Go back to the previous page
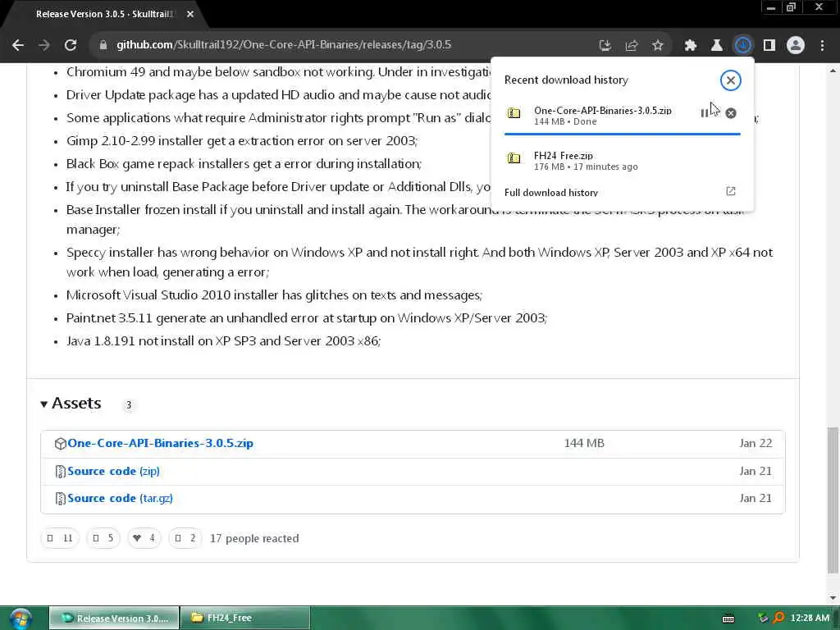The height and width of the screenshot is (630, 840). click(x=18, y=45)
